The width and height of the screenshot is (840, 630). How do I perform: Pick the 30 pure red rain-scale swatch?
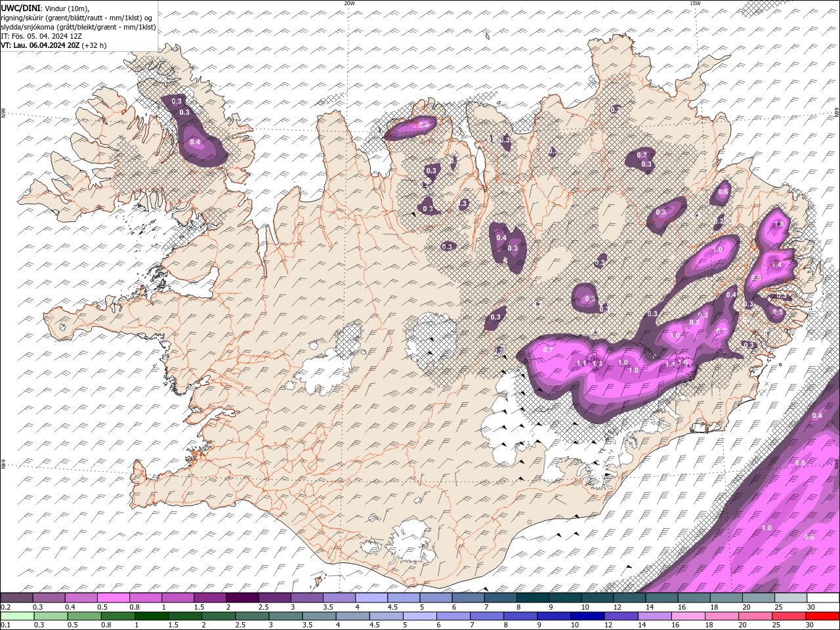[823, 616]
